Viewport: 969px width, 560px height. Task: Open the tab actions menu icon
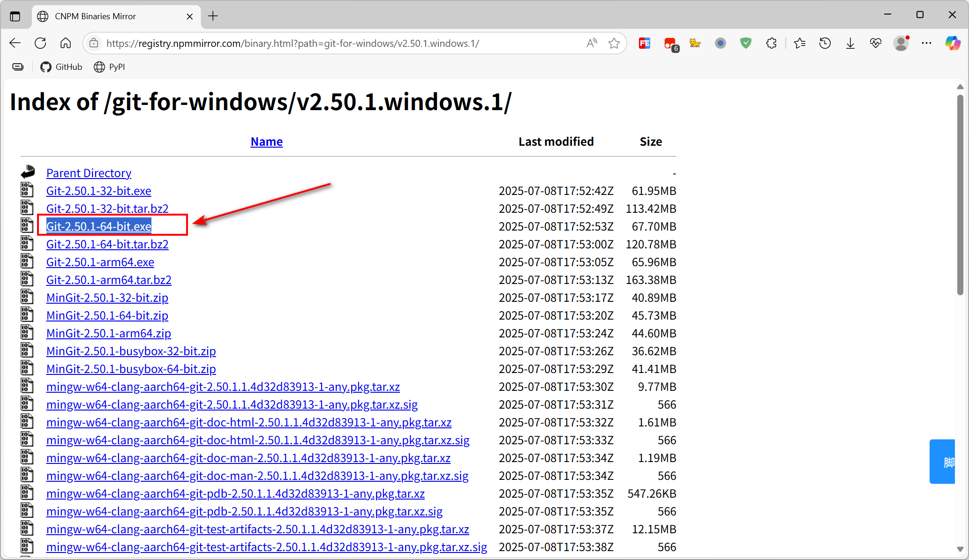(x=15, y=16)
